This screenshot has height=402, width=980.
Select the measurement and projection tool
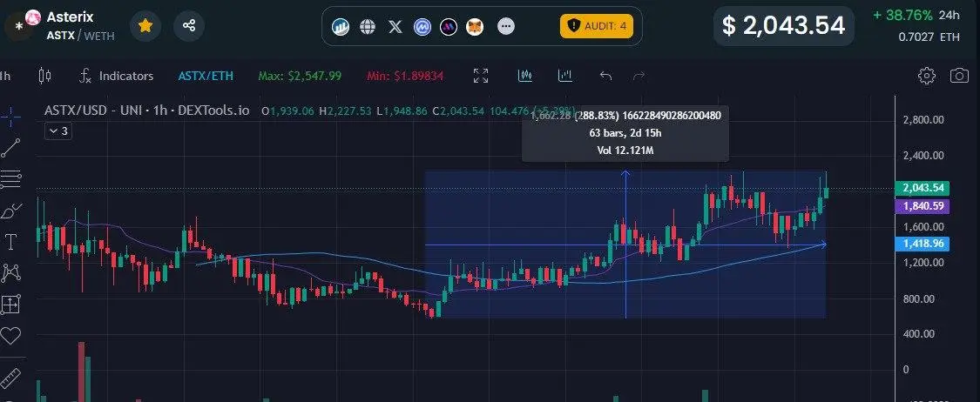[x=10, y=305]
